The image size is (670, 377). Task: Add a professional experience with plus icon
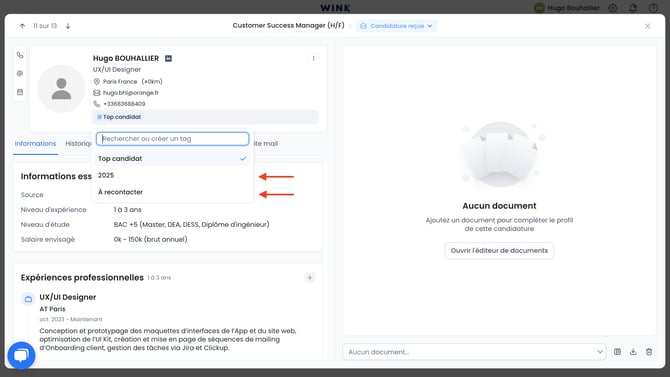click(x=310, y=278)
